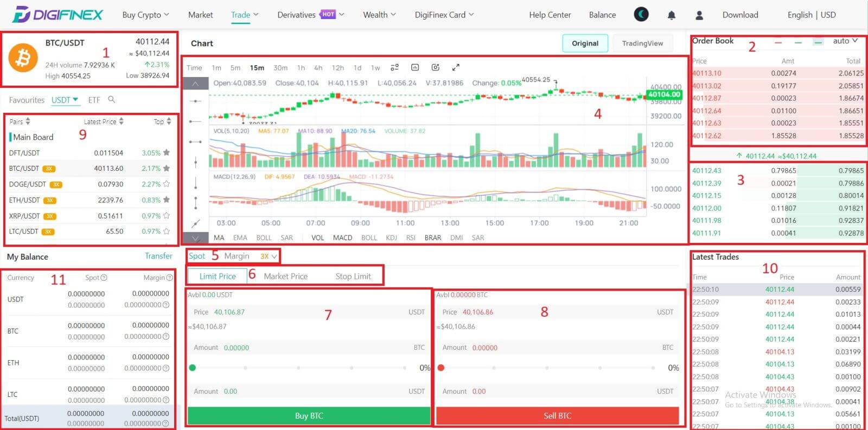Show only sell orders in the order book
Image resolution: width=868 pixels, height=430 pixels.
click(778, 42)
